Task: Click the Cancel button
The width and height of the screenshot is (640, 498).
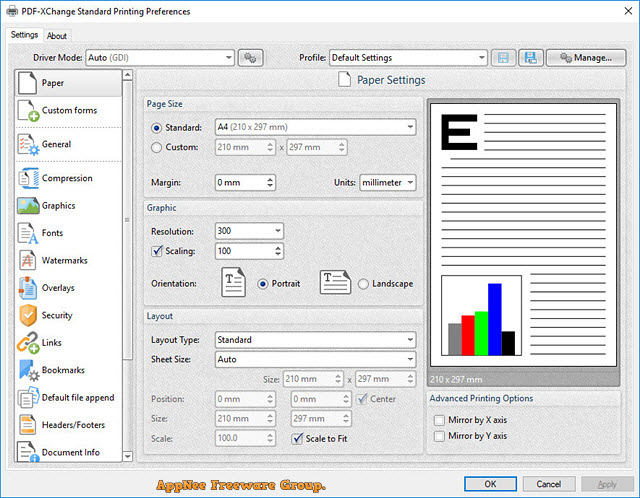Action: [x=549, y=484]
